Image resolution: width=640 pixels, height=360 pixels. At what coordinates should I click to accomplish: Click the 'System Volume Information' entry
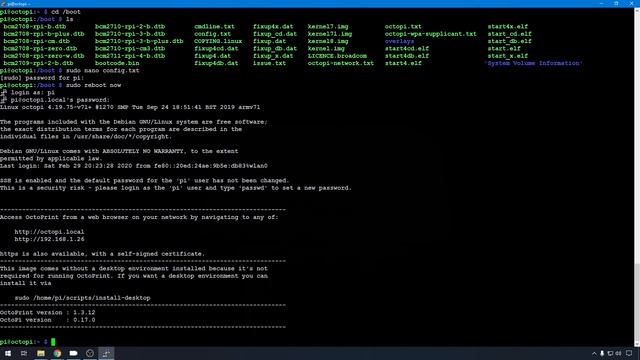pyautogui.click(x=533, y=63)
